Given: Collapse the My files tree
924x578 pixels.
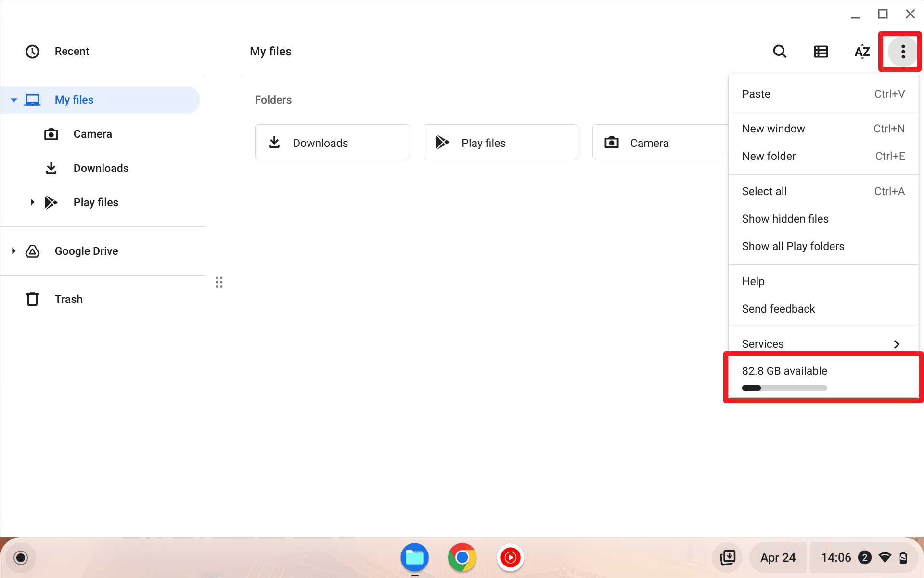Looking at the screenshot, I should (x=13, y=100).
